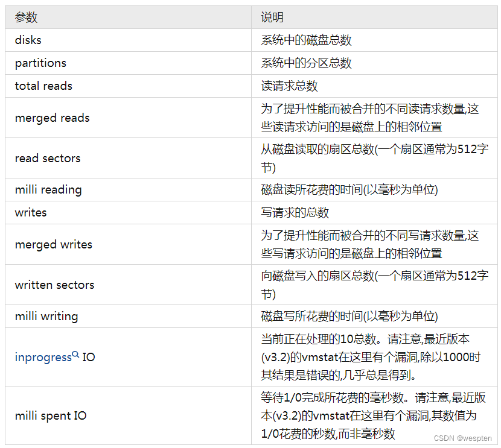Click the description 读请求总数
501x448 pixels.
coord(289,86)
